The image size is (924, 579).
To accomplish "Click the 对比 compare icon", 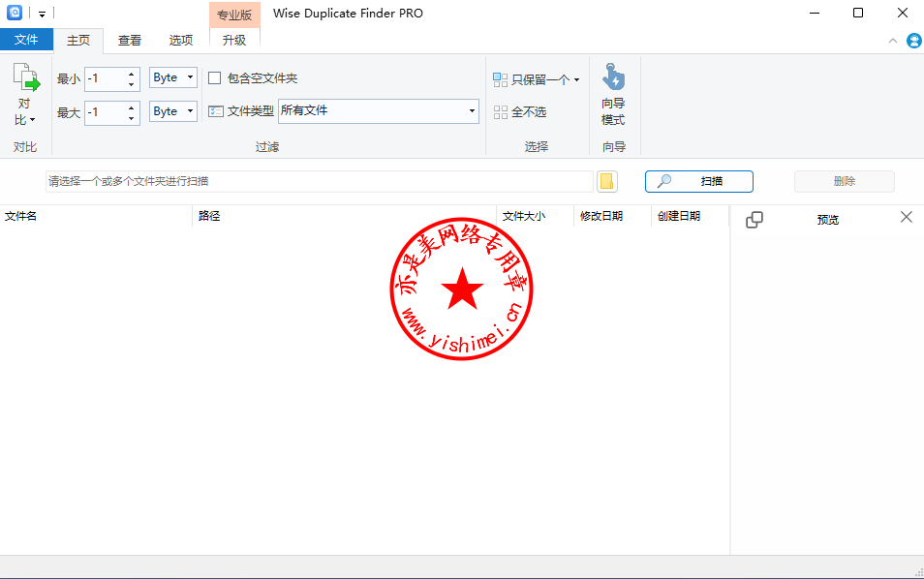I will point(25,79).
